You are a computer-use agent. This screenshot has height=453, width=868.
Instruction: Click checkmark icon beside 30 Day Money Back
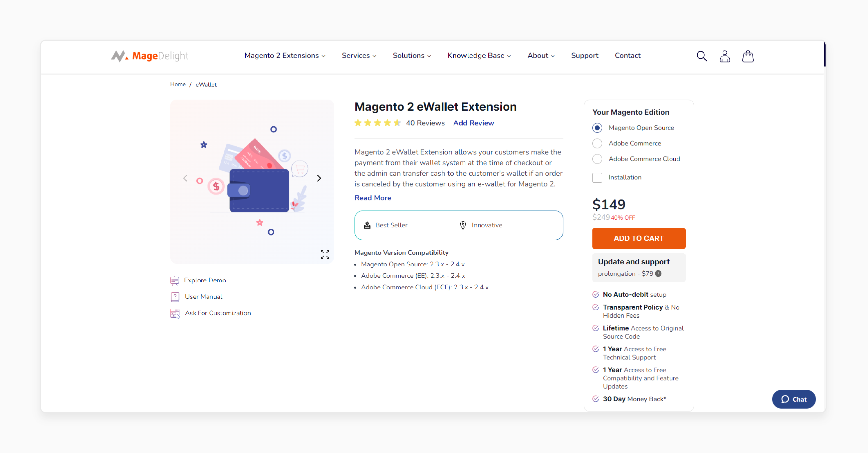click(595, 399)
